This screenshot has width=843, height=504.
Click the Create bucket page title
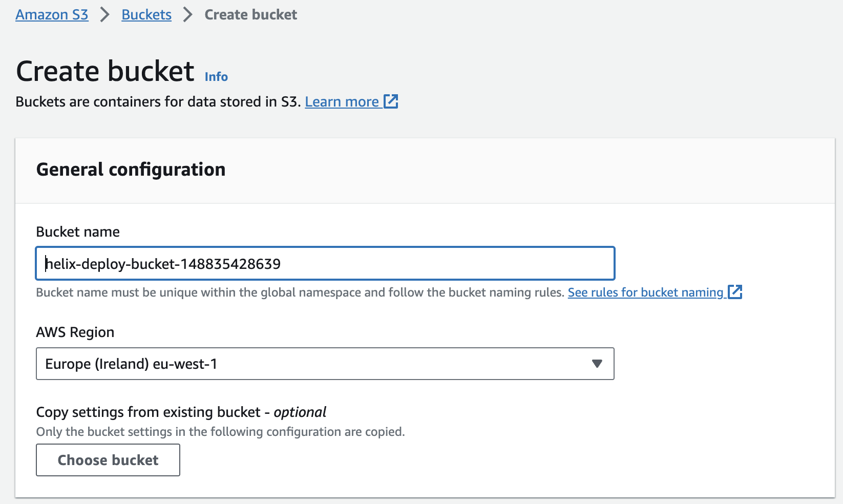(106, 71)
